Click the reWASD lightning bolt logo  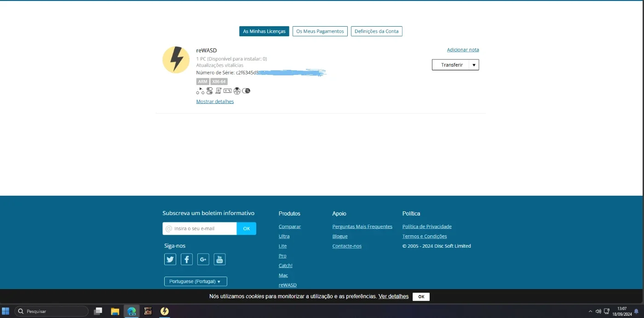pyautogui.click(x=176, y=60)
